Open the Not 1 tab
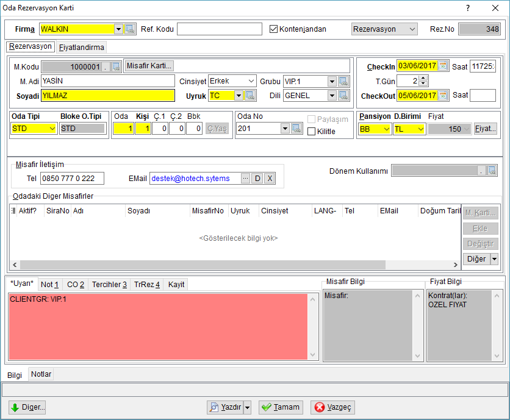The height and width of the screenshot is (420, 510). click(50, 285)
